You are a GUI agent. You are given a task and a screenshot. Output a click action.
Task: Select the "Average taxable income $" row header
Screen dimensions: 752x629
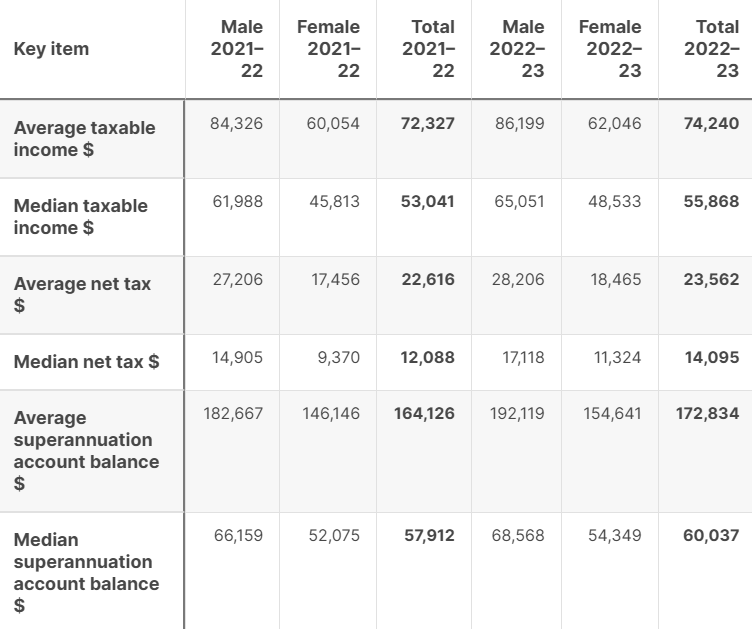point(85,139)
